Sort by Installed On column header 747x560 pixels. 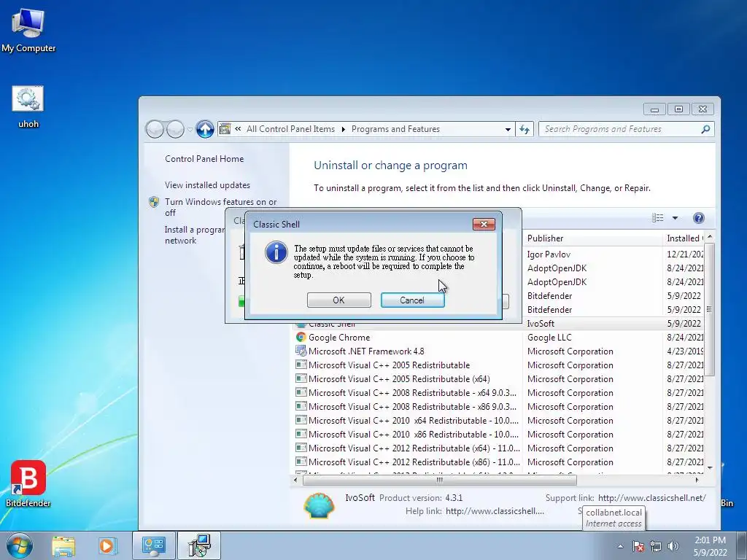point(684,238)
